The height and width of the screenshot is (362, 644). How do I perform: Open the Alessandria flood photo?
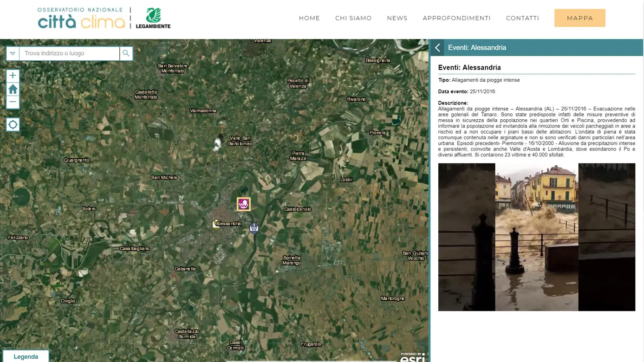(536, 237)
